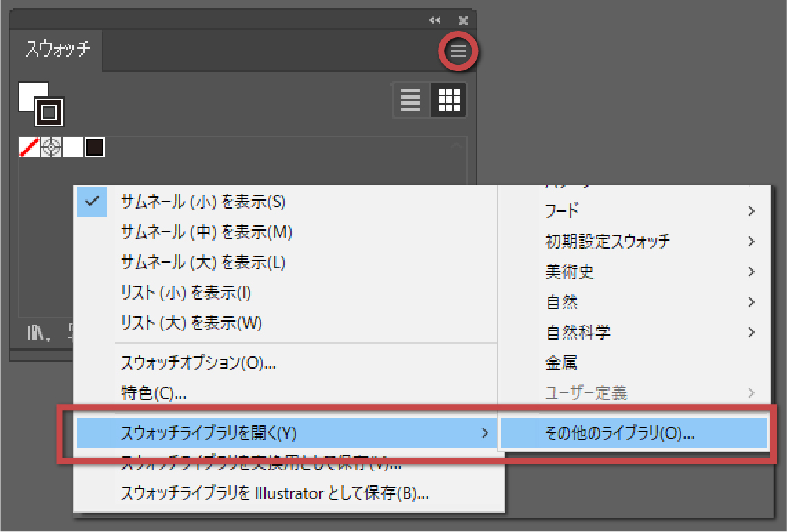
Task: Switch to list view icon
Action: coord(411,100)
